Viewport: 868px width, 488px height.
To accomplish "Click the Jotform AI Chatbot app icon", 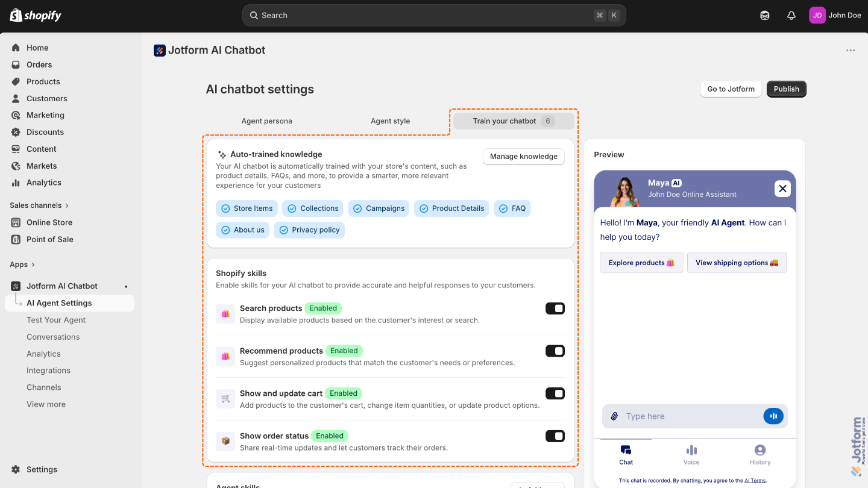I will [x=14, y=286].
